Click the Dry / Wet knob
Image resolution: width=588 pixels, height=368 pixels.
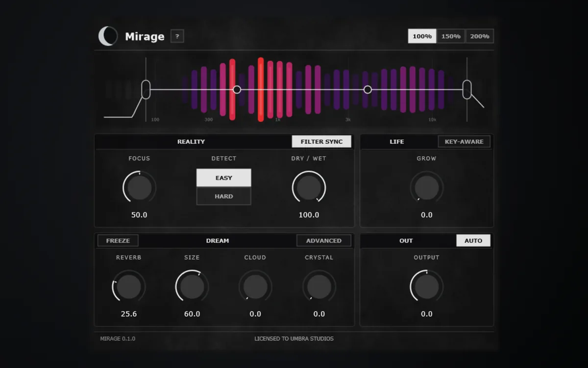(309, 188)
